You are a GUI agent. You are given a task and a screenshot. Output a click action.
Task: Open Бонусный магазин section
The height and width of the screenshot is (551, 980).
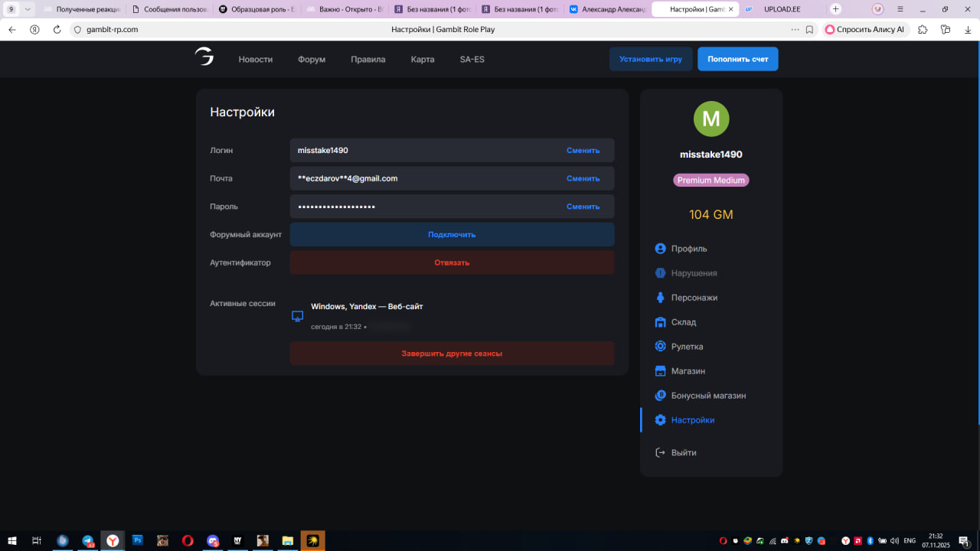click(707, 396)
